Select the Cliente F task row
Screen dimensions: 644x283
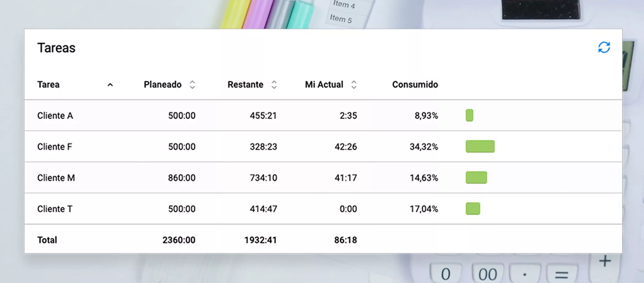coord(54,147)
